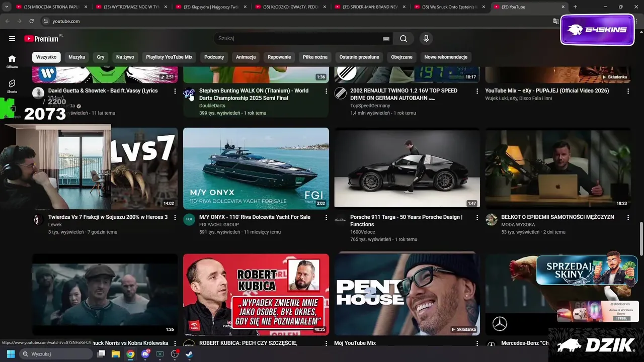Select the Piłka nożna filter chip
Screen dimensions: 644x362
click(315, 57)
